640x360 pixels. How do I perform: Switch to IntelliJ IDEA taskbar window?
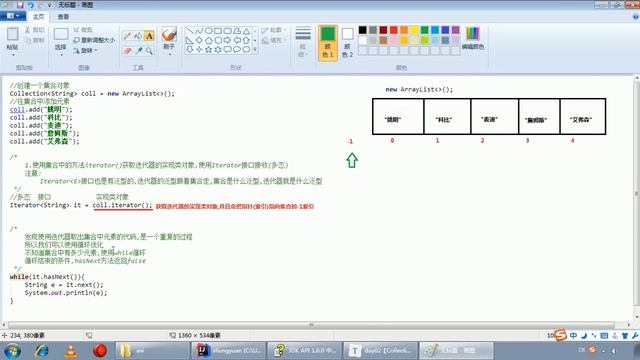click(228, 351)
